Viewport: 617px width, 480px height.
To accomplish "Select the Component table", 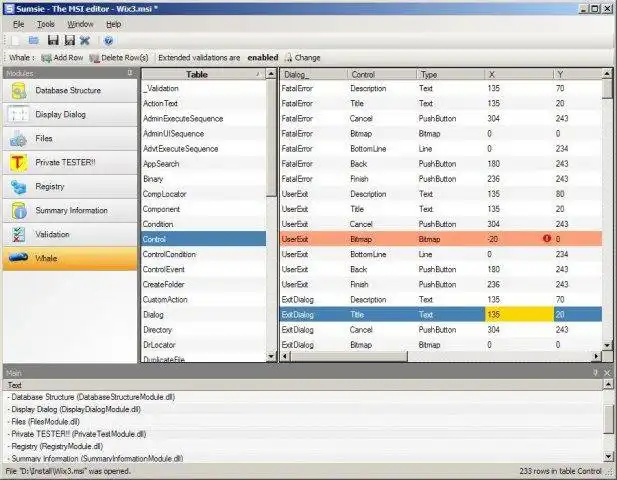I will [203, 209].
